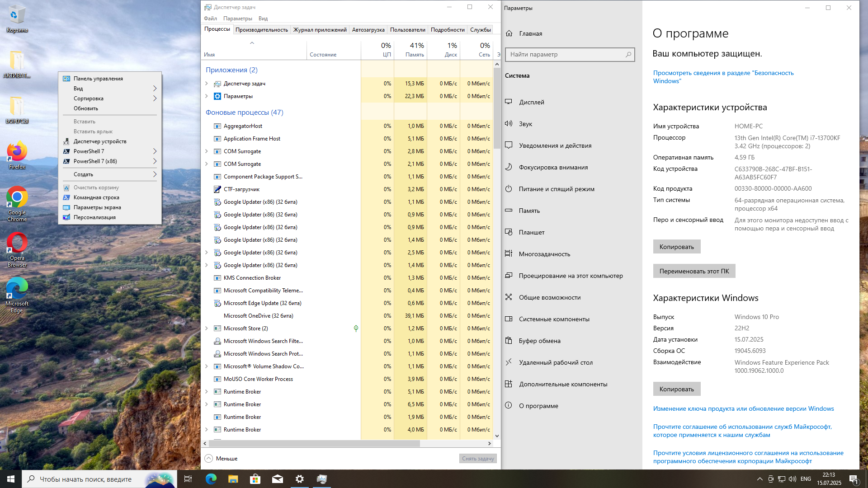Screen dimensions: 868x488
Task: Click the ENG language indicator
Action: tap(806, 479)
